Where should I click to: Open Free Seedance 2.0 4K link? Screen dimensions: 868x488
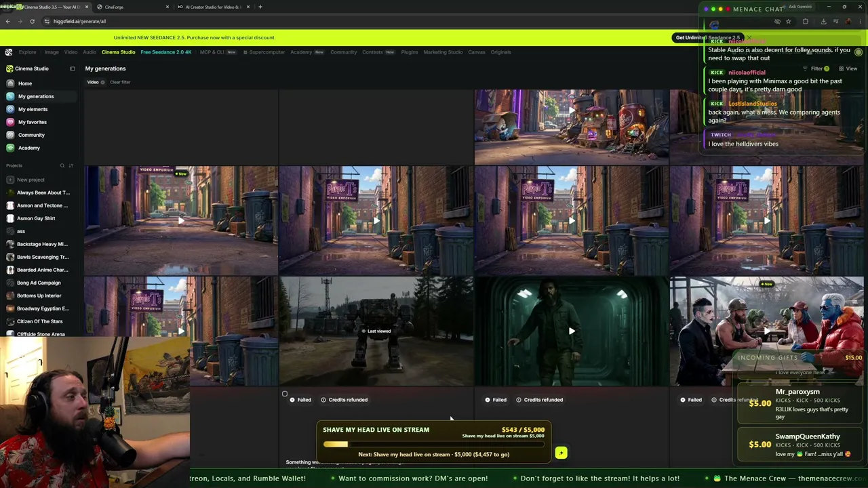click(166, 52)
